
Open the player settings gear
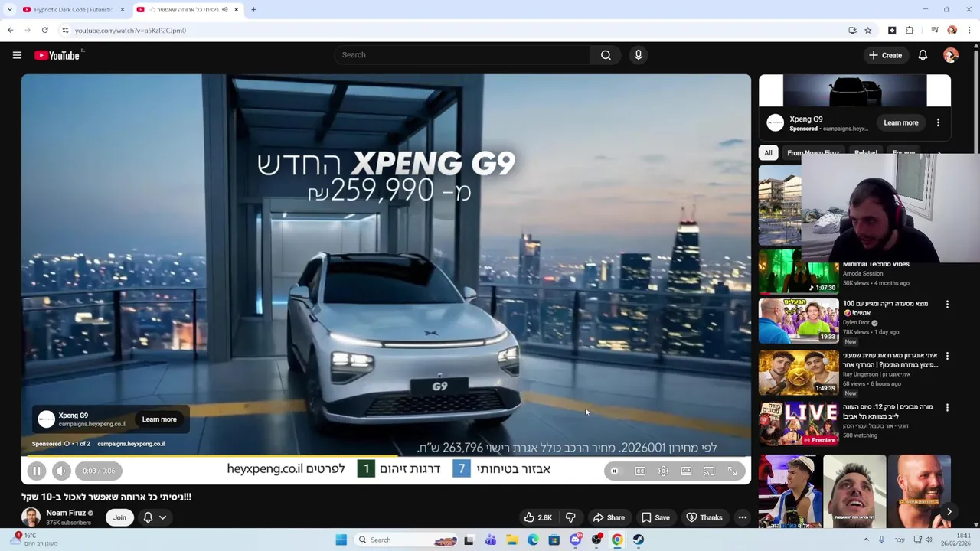click(663, 471)
